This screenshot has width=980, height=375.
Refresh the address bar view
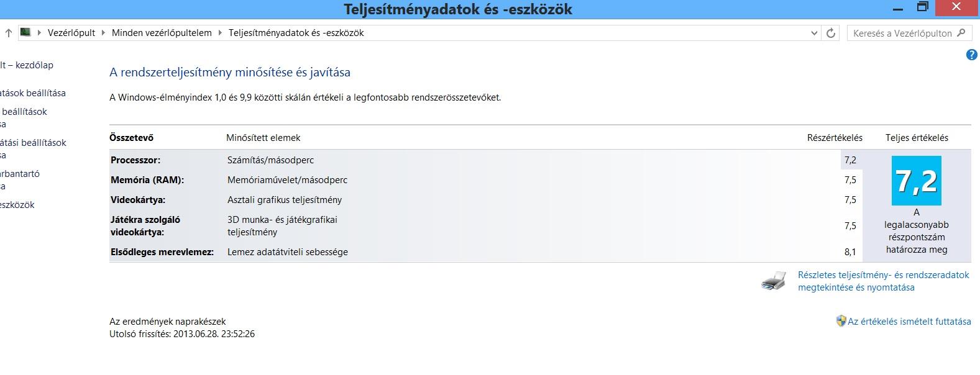(x=831, y=33)
